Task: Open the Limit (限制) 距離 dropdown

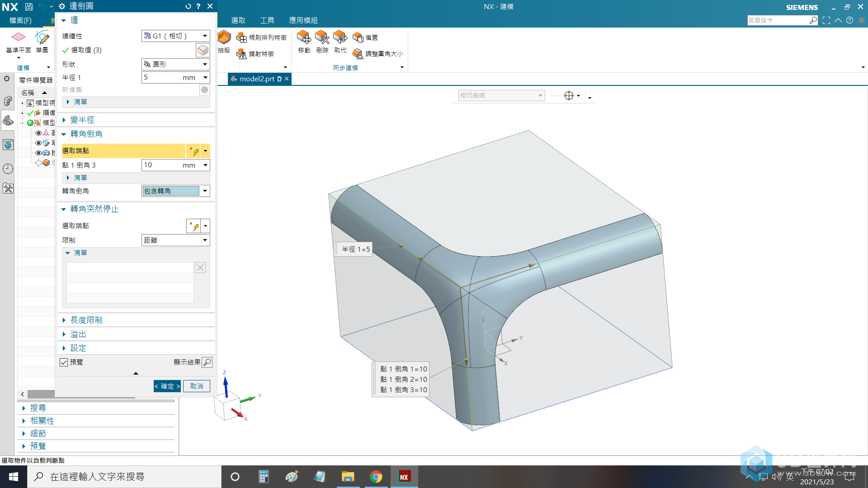Action: pyautogui.click(x=175, y=240)
